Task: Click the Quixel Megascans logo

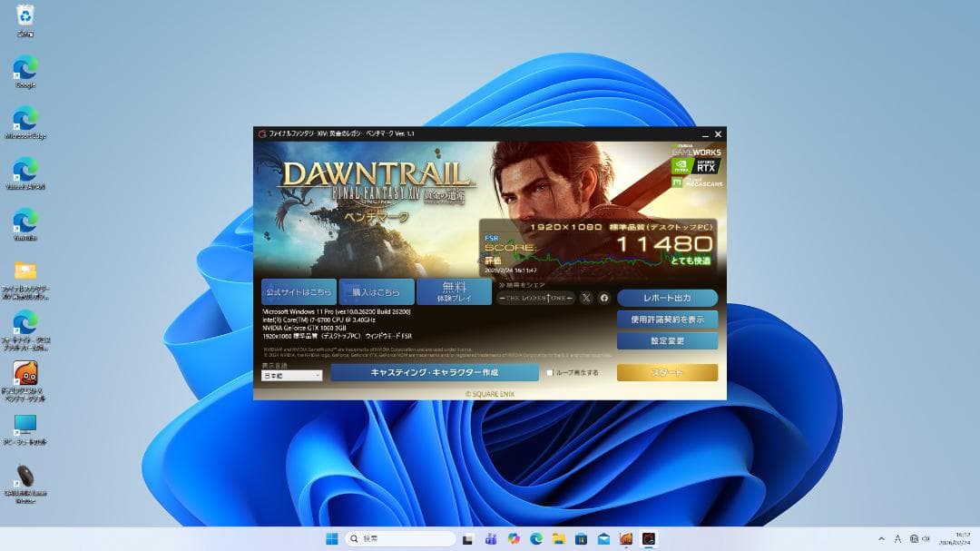Action: click(697, 182)
